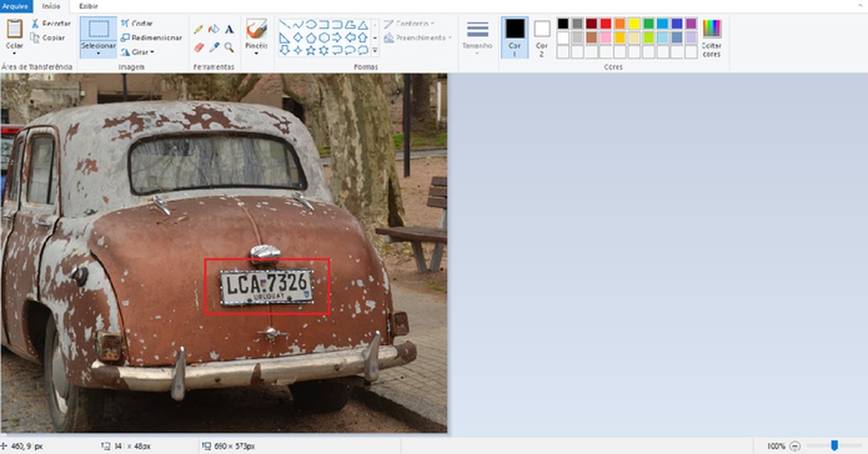868x454 pixels.
Task: Open the Girar rotate dropdown
Action: point(138,52)
